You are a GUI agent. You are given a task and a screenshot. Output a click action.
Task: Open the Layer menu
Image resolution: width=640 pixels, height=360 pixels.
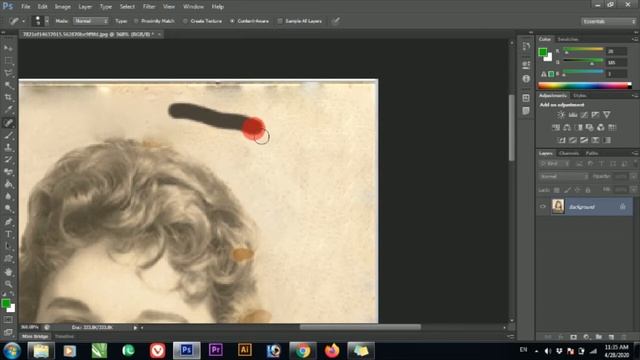pyautogui.click(x=85, y=7)
